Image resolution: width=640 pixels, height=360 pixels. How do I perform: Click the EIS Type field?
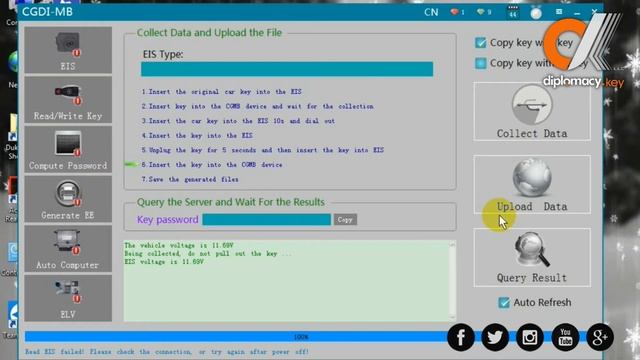point(287,69)
